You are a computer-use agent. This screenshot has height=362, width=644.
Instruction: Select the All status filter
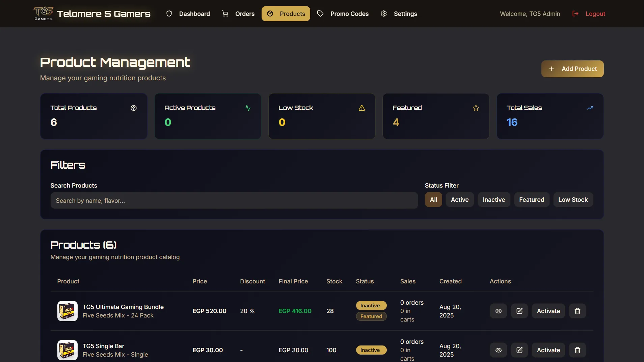click(x=433, y=200)
